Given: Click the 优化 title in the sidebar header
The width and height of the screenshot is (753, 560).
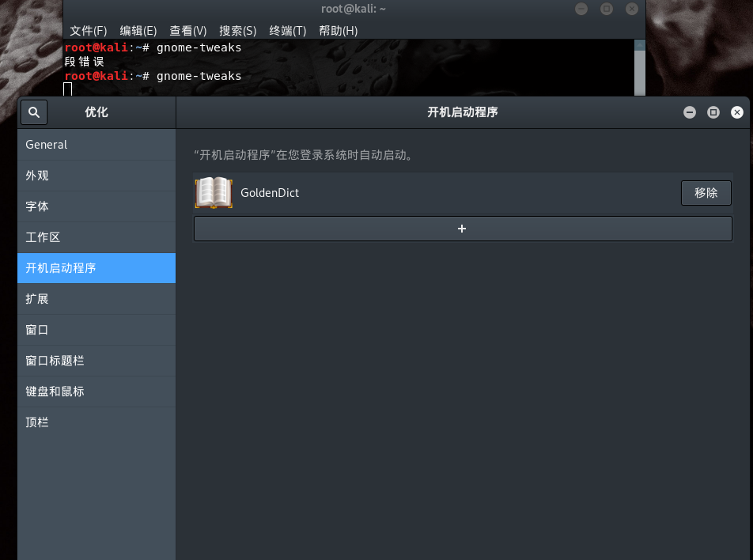Looking at the screenshot, I should (x=96, y=112).
